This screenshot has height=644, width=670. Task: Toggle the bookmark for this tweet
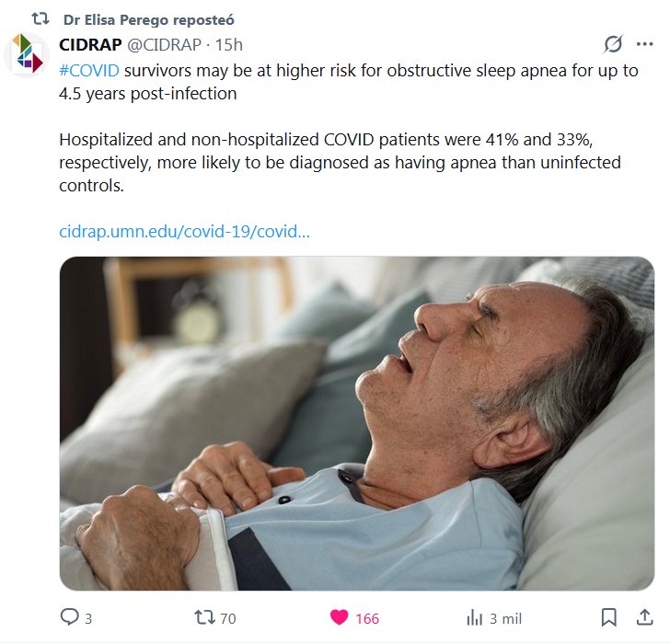click(x=608, y=617)
